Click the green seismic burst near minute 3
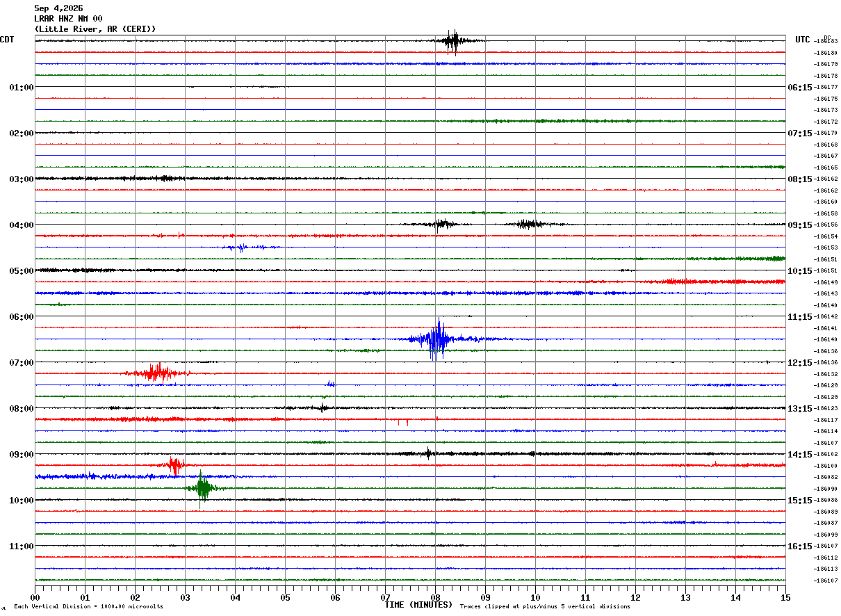This screenshot has width=841, height=616. 202,488
